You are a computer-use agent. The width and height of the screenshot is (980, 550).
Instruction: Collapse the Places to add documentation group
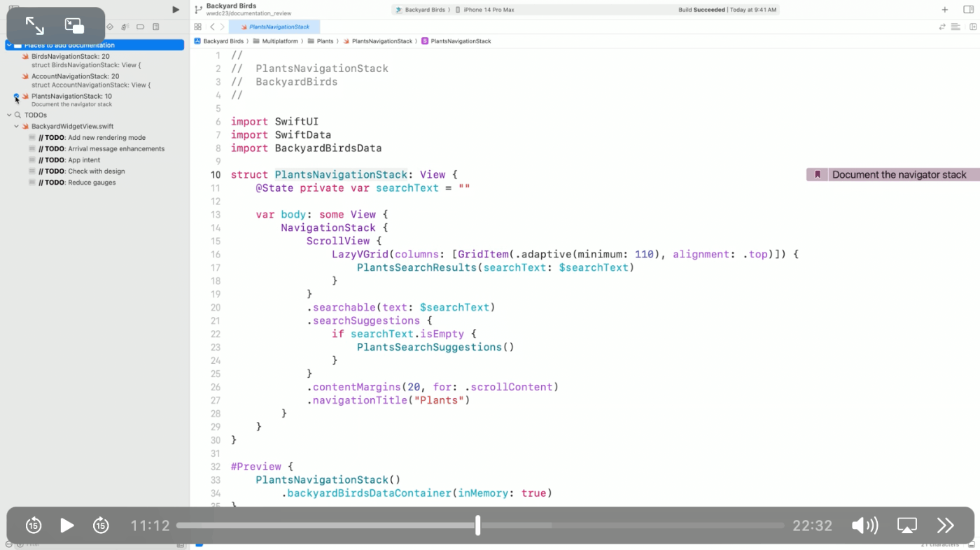pos(9,45)
